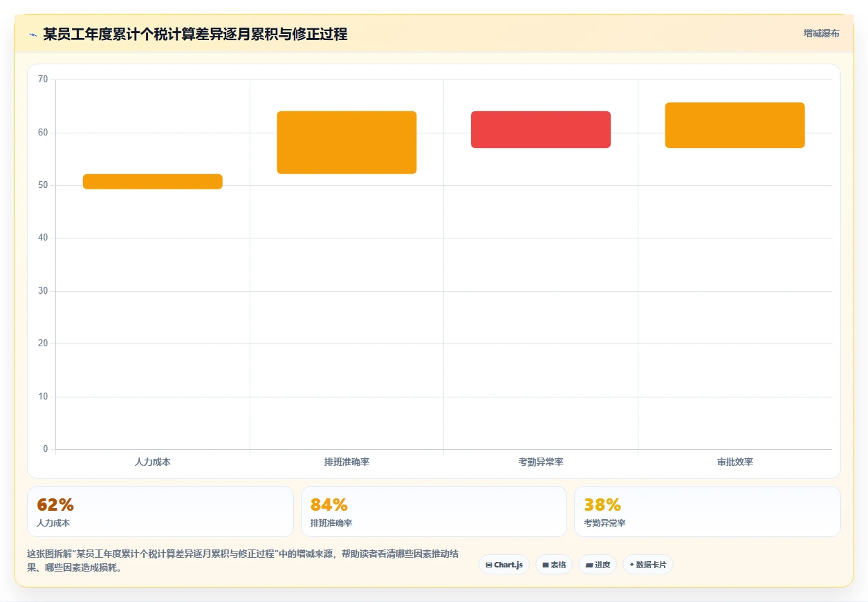Click the orange 审批效率 waterfall bar
The width and height of the screenshot is (868, 602).
(735, 125)
